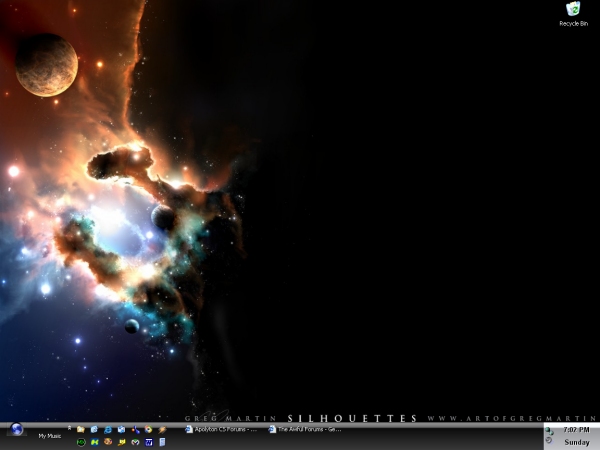Switch to The Awful Forums taskbar window

305,429
